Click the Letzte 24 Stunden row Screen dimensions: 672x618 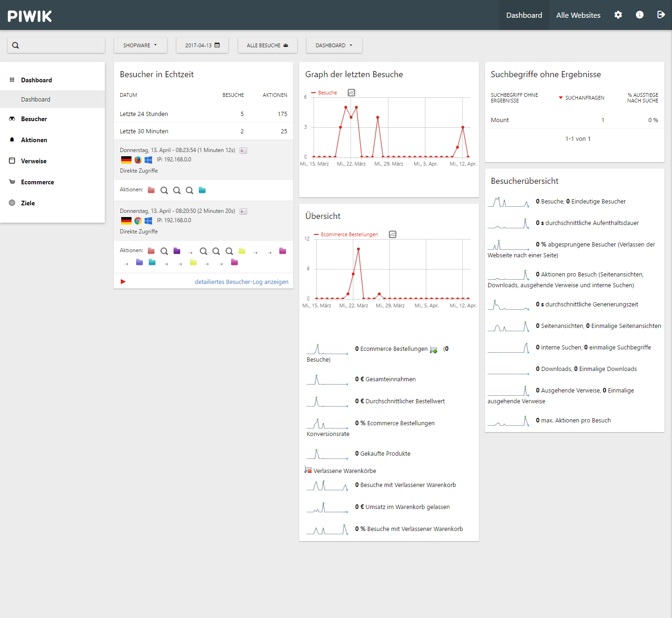click(x=204, y=114)
